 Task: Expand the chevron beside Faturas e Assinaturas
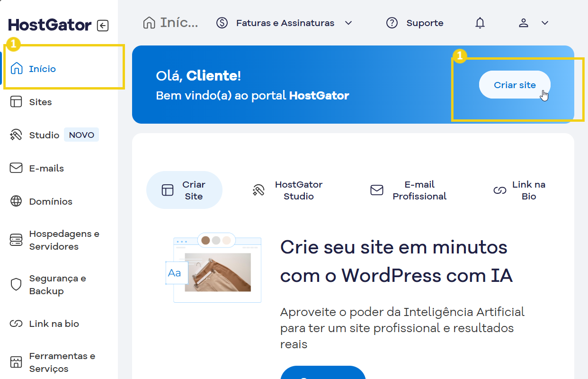coord(348,23)
